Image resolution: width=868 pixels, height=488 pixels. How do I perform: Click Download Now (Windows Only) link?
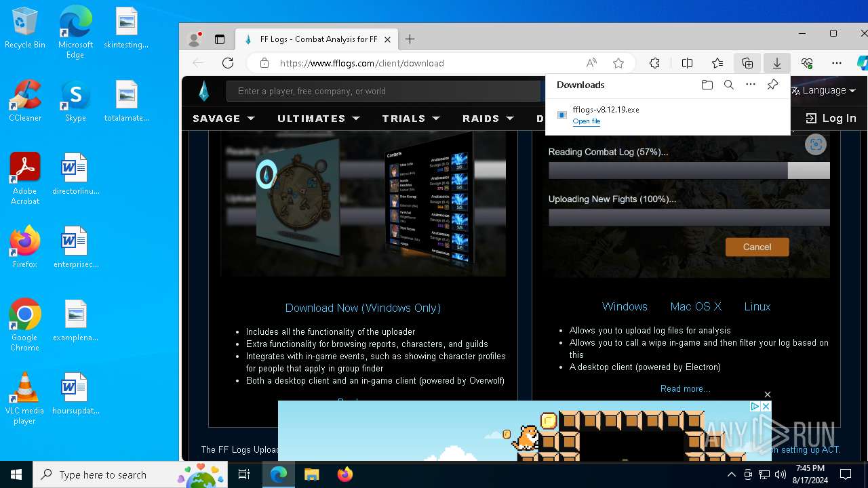pos(363,308)
